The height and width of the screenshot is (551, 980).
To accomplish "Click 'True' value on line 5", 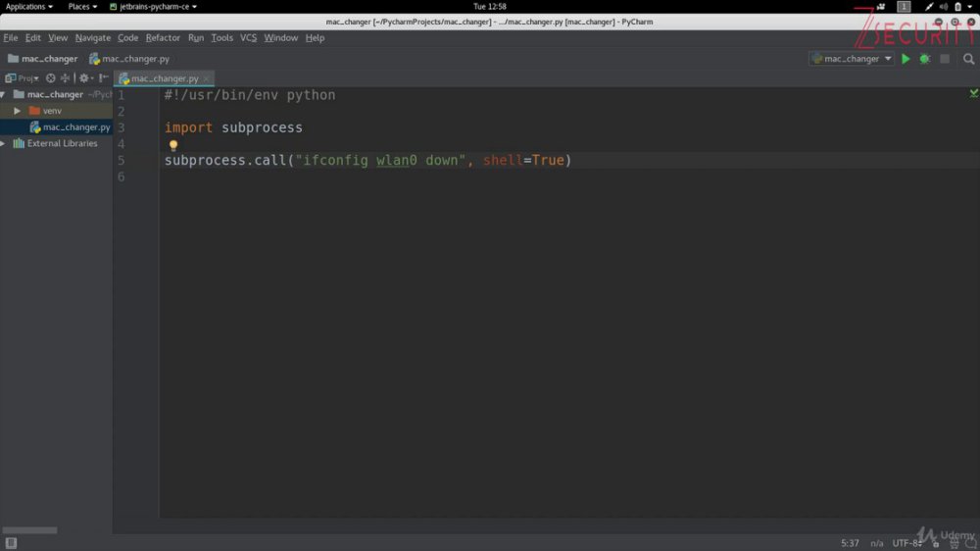I will tap(548, 160).
